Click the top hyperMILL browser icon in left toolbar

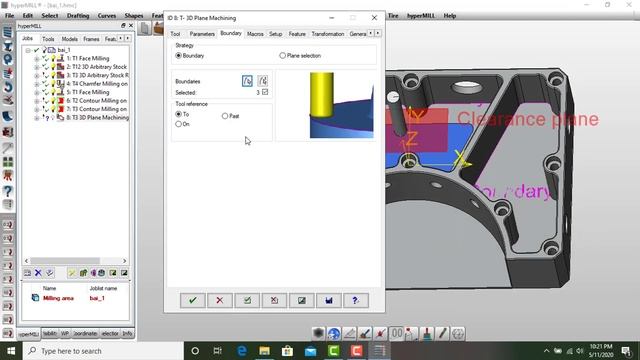point(7,32)
